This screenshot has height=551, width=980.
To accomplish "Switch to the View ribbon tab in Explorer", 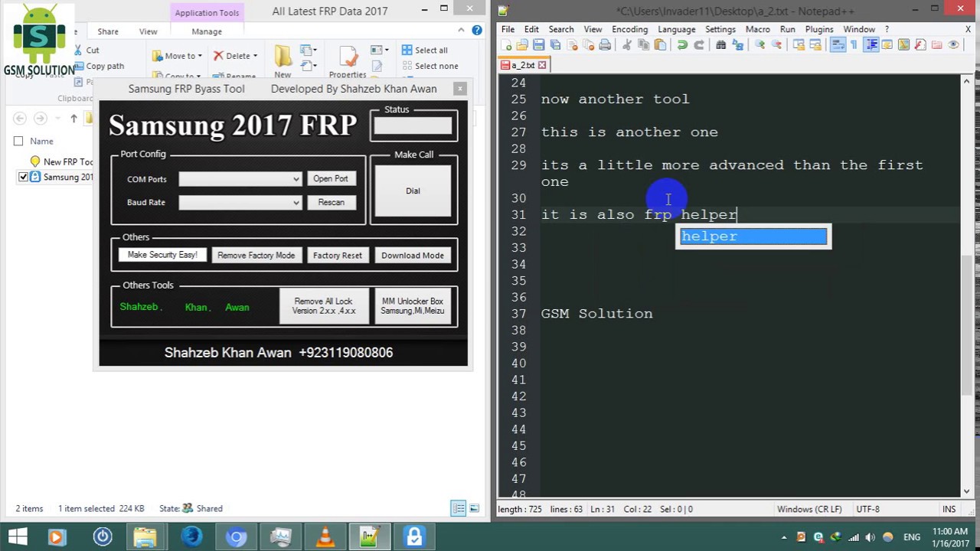I will (148, 31).
